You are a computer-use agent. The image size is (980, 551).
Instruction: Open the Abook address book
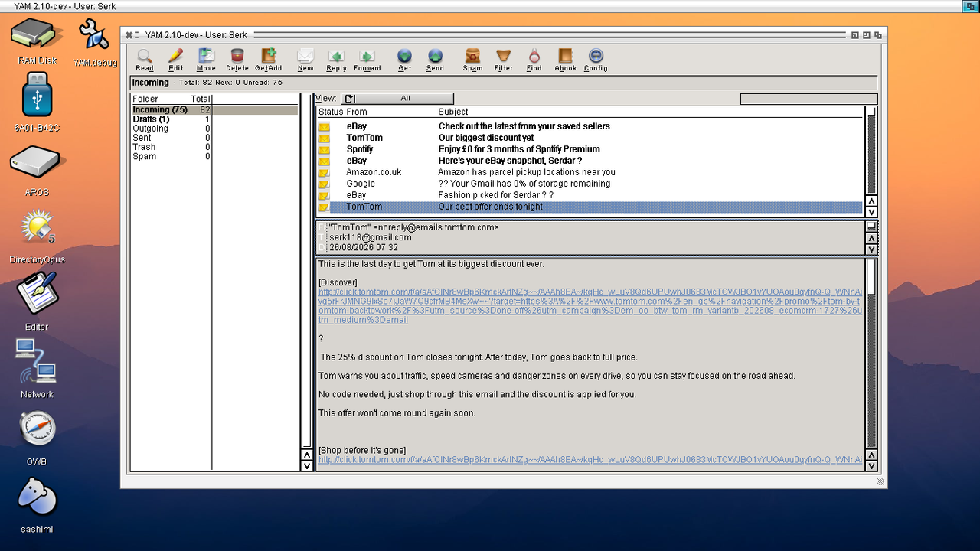(x=565, y=60)
